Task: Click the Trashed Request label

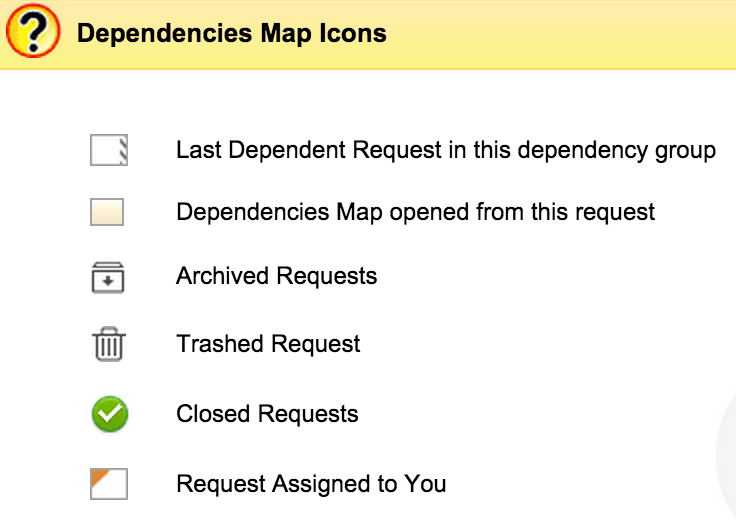Action: click(268, 344)
